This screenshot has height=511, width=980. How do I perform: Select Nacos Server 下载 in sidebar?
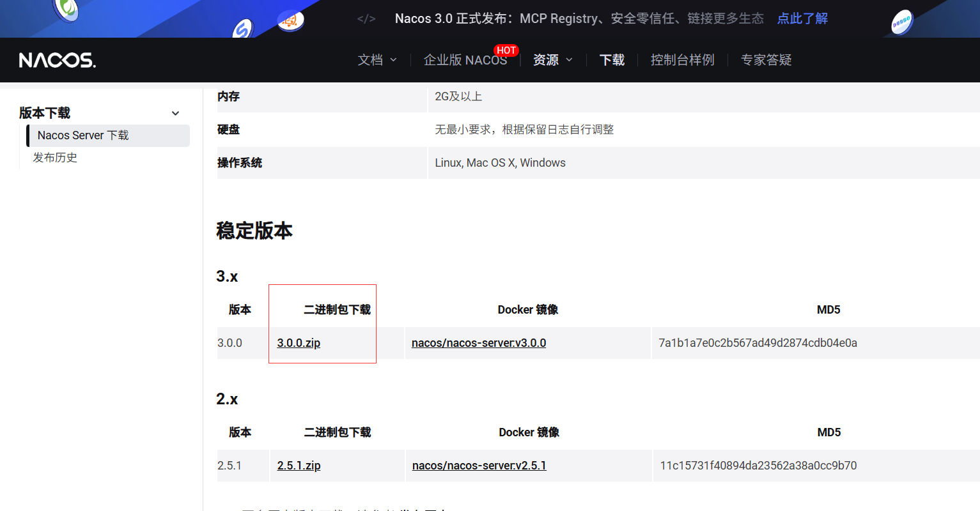point(108,135)
